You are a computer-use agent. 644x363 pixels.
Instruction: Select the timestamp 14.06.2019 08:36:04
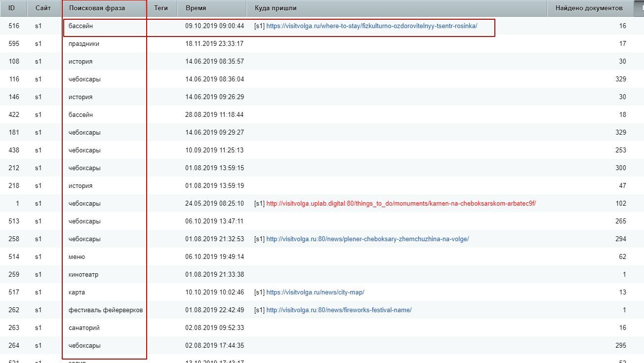(214, 79)
